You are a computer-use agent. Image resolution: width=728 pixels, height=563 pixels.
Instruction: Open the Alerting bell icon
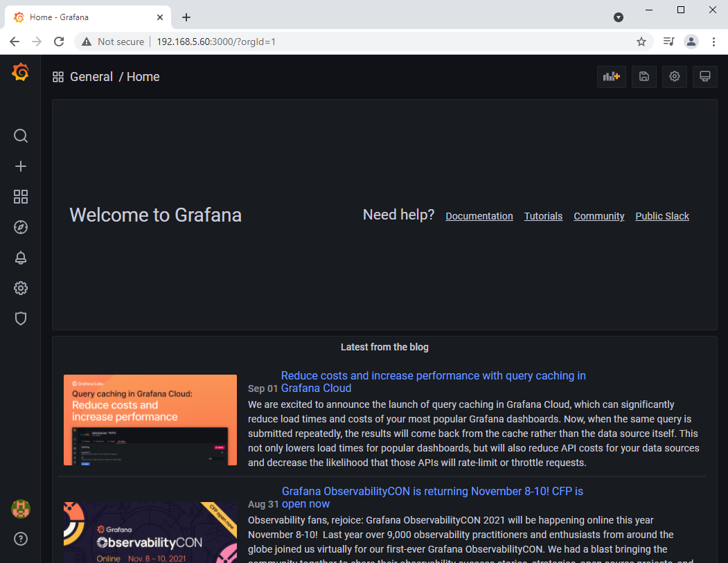(20, 258)
